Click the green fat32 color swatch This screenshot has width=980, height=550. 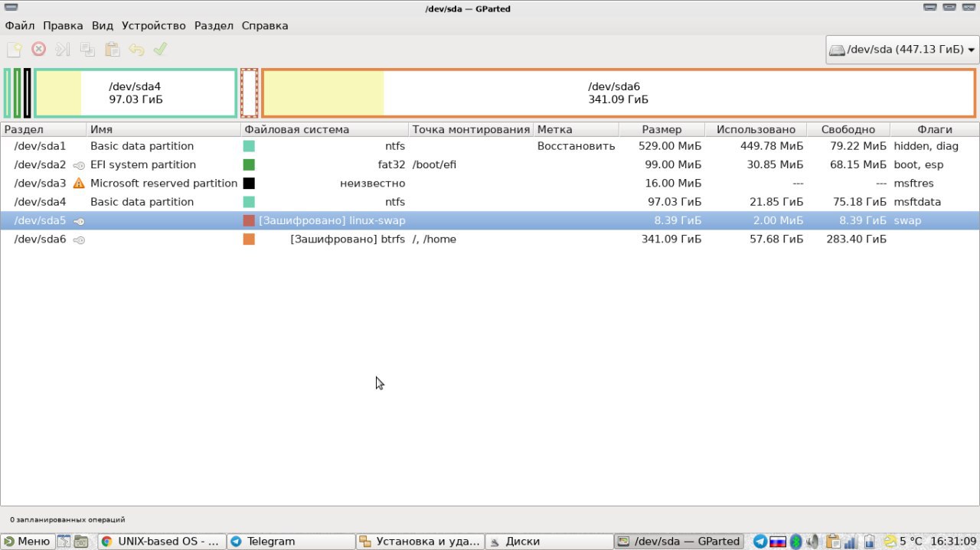(249, 165)
